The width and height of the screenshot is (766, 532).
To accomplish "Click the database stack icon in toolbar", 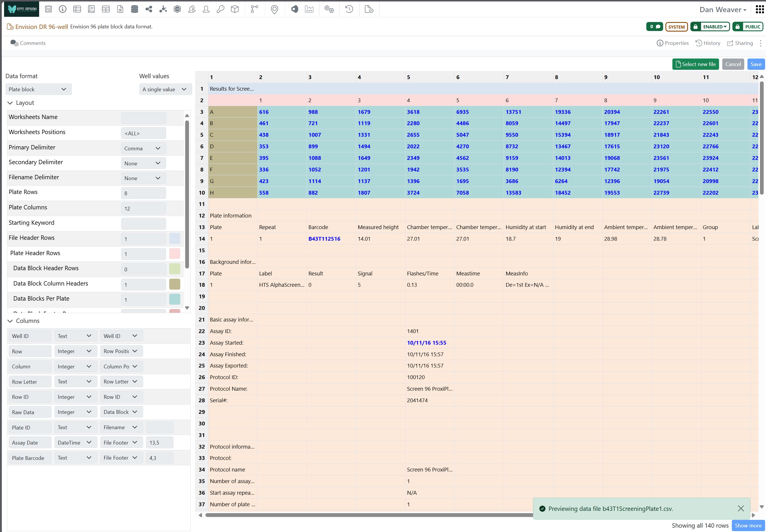I will 134,9.
